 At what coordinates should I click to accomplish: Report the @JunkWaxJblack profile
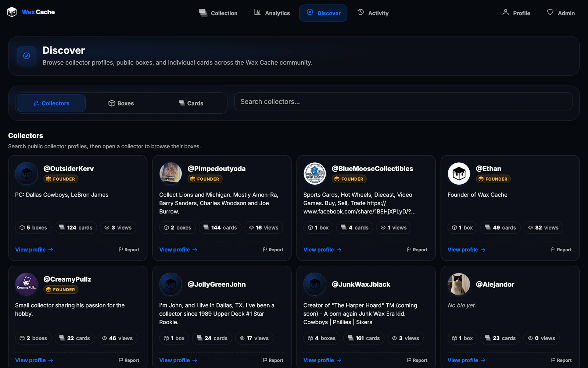417,360
